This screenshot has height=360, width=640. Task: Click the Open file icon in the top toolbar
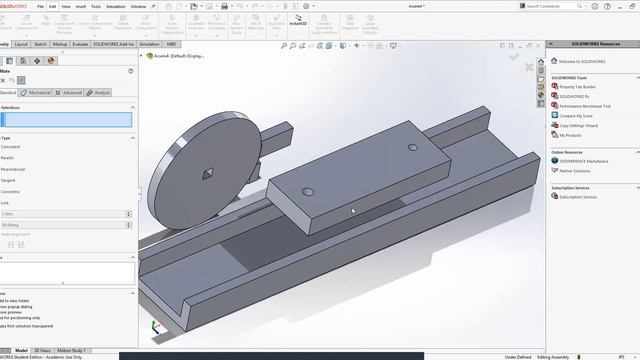tap(194, 6)
